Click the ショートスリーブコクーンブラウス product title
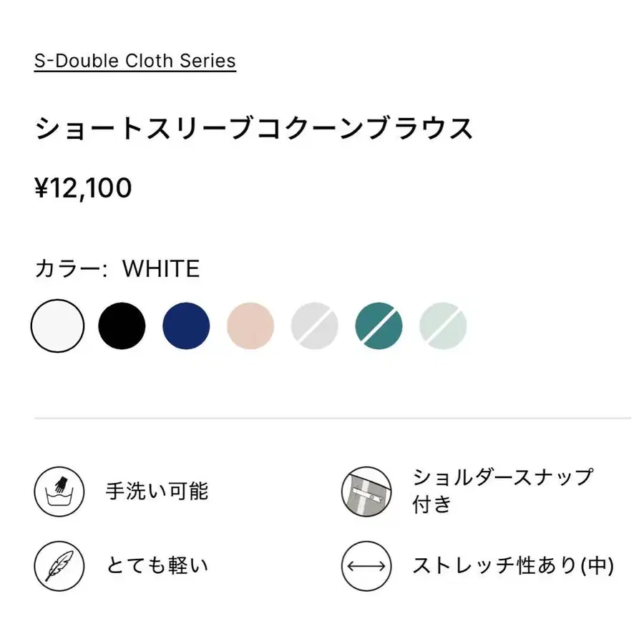The image size is (644, 644). (254, 129)
